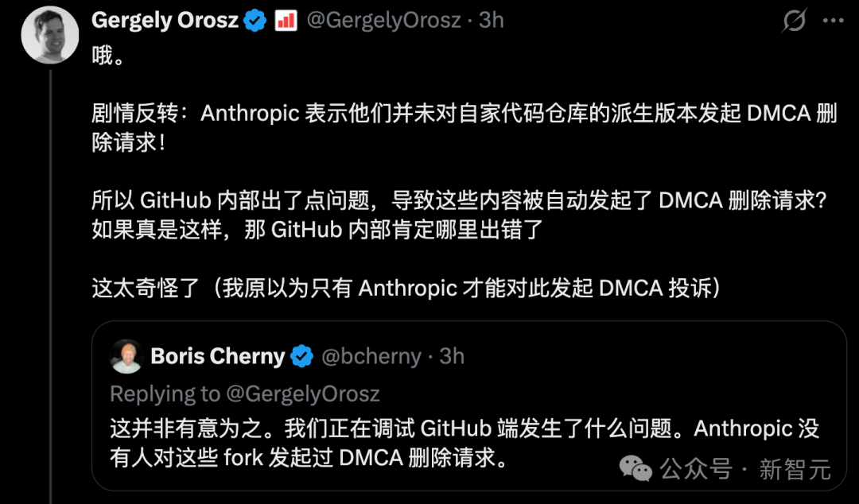859x504 pixels.
Task: Click Boris Cherny's small avatar picture
Action: pos(126,355)
